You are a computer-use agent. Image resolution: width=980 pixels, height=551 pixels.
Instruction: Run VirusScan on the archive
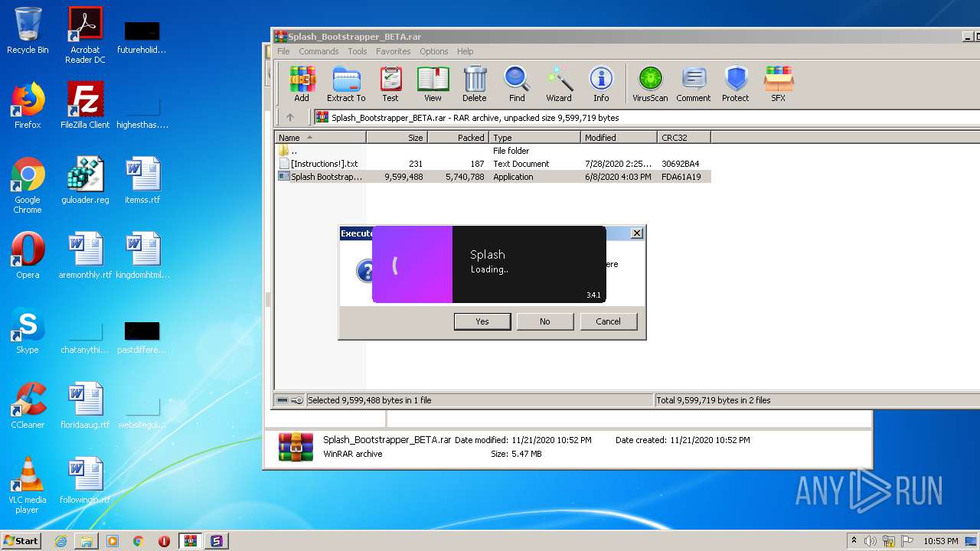(650, 84)
